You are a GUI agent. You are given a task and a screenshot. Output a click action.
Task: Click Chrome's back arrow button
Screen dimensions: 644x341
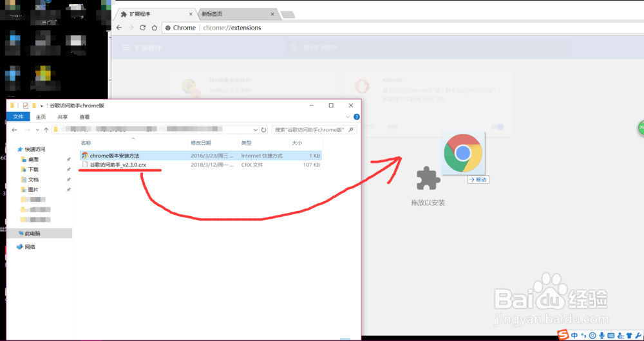tap(119, 28)
